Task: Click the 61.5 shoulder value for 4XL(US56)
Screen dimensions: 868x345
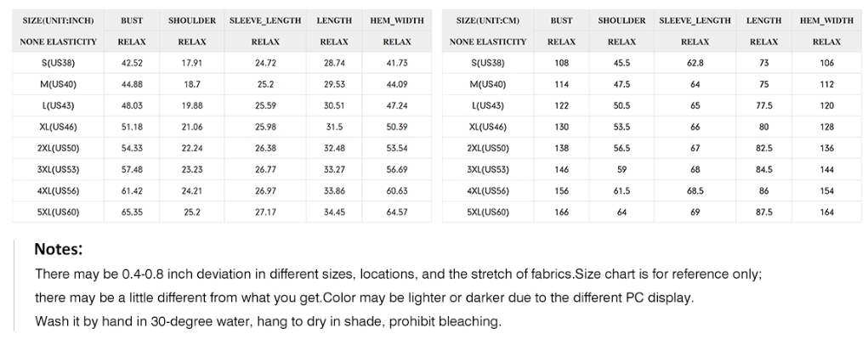Action: click(621, 191)
